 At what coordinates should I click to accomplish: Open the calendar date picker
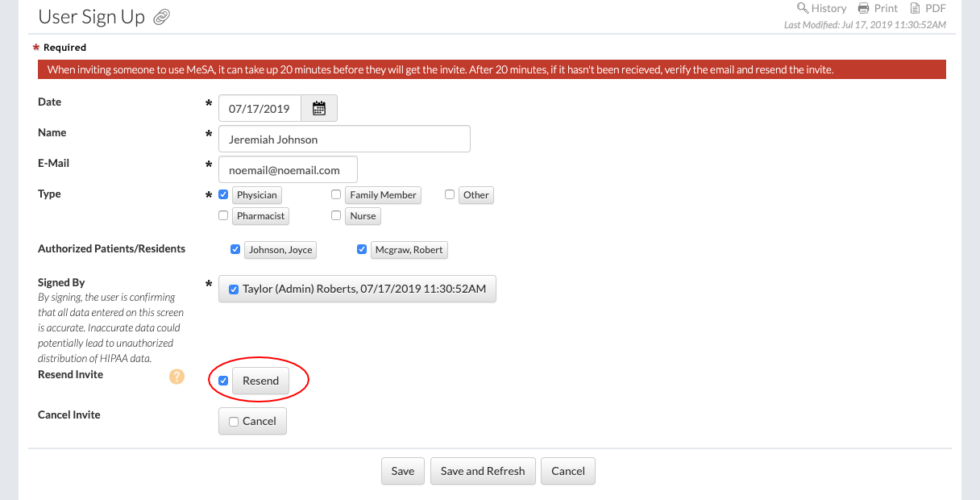(319, 109)
